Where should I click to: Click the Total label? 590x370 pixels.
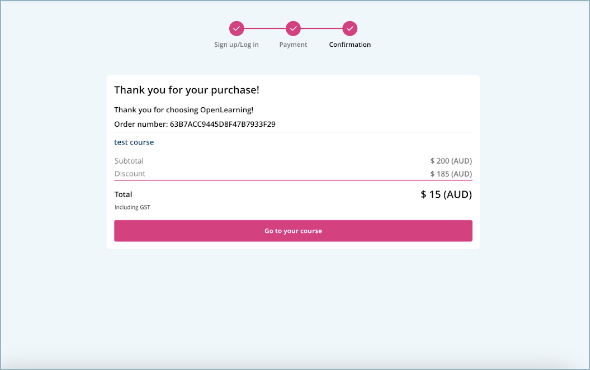coord(123,194)
